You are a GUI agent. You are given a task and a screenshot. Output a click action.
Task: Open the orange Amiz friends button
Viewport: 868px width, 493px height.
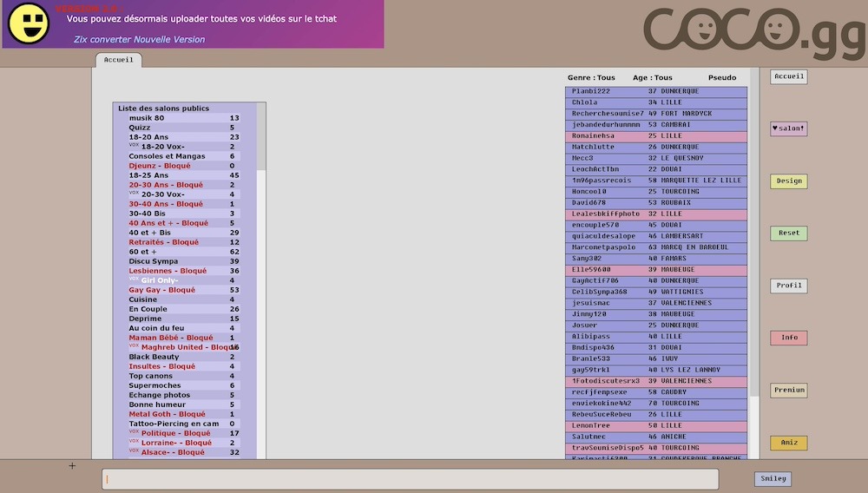(788, 443)
